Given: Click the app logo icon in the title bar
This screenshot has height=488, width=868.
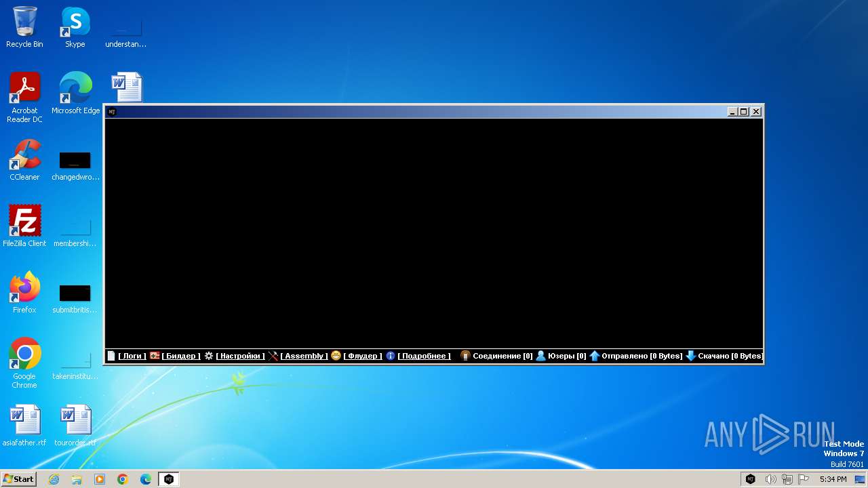Looking at the screenshot, I should [112, 111].
